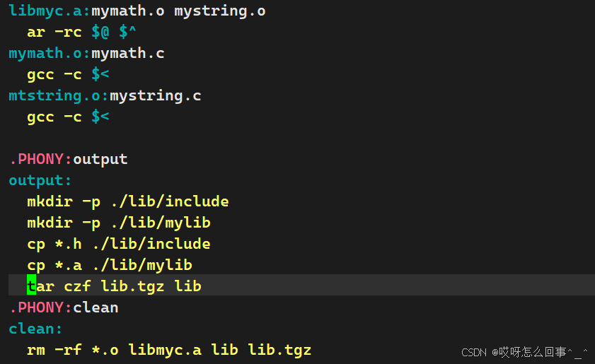Place cursor on green cursor block at 'tar'
This screenshot has height=364, width=595.
tap(32, 285)
